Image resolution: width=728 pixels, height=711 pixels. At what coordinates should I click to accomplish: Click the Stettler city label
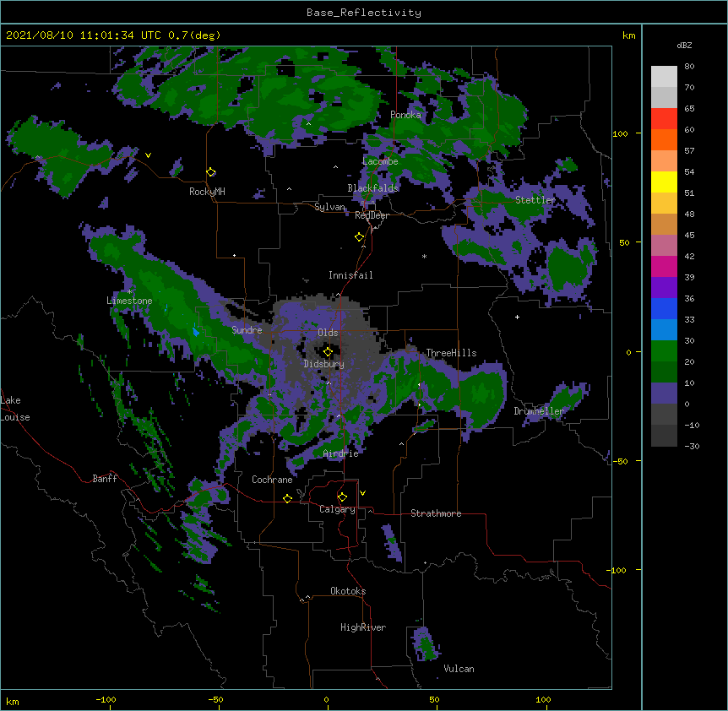point(535,200)
